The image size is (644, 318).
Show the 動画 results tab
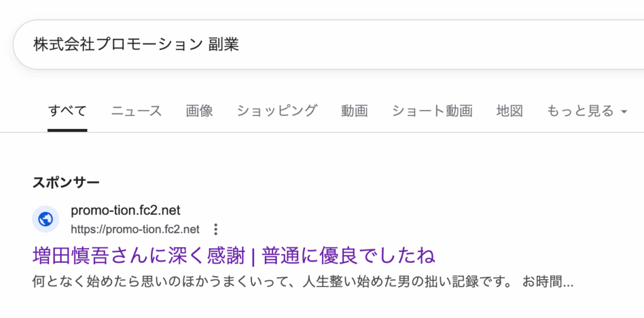(355, 111)
